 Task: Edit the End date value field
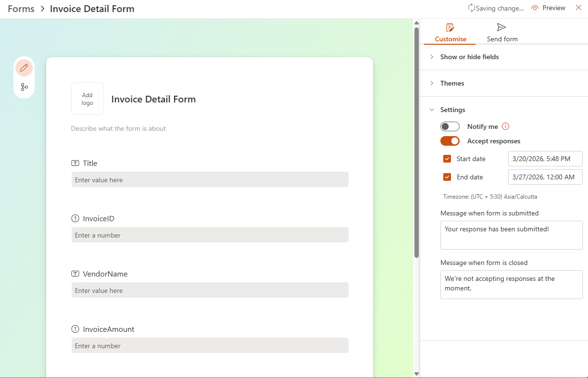coord(545,177)
